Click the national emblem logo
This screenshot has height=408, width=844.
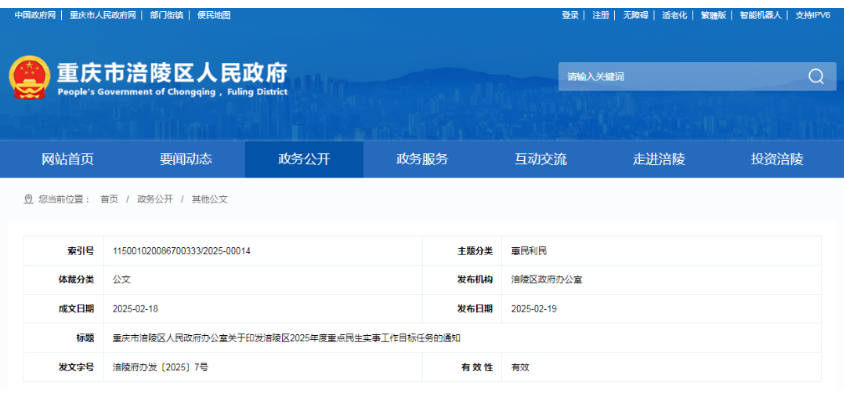click(x=30, y=78)
